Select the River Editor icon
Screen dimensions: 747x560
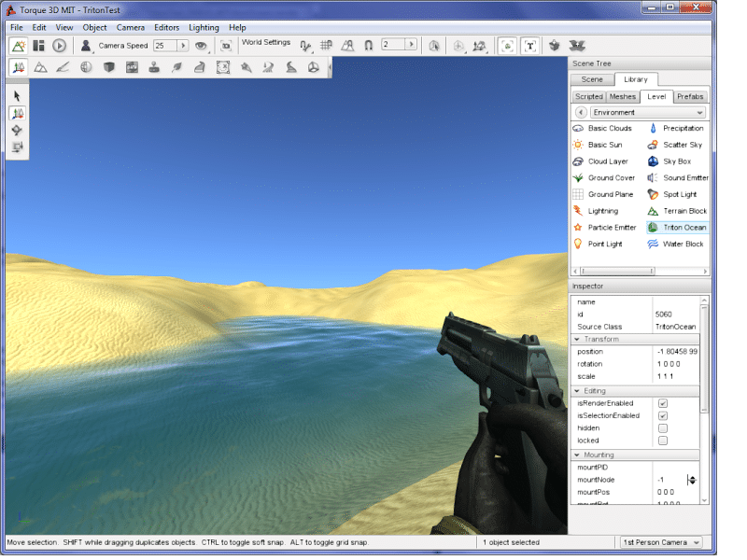268,67
